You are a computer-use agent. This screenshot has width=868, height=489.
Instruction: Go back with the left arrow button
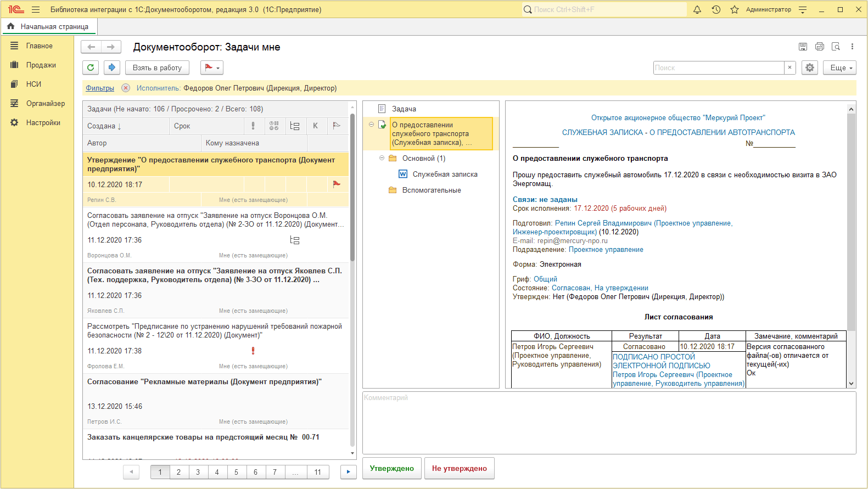point(91,47)
